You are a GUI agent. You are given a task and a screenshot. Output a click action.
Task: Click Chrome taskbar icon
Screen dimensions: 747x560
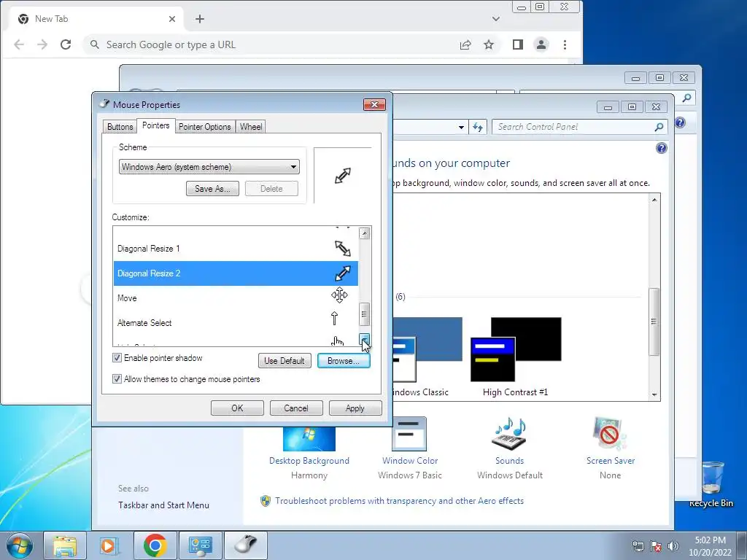pos(155,545)
